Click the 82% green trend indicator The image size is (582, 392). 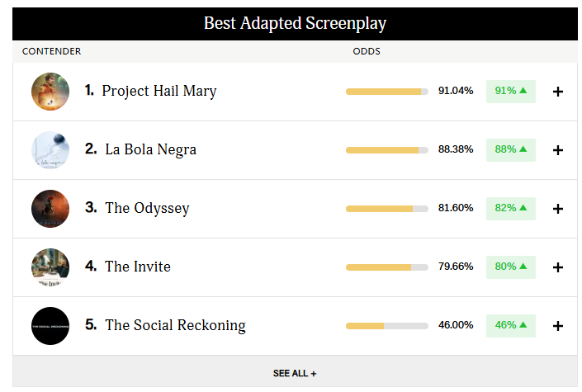click(x=511, y=209)
